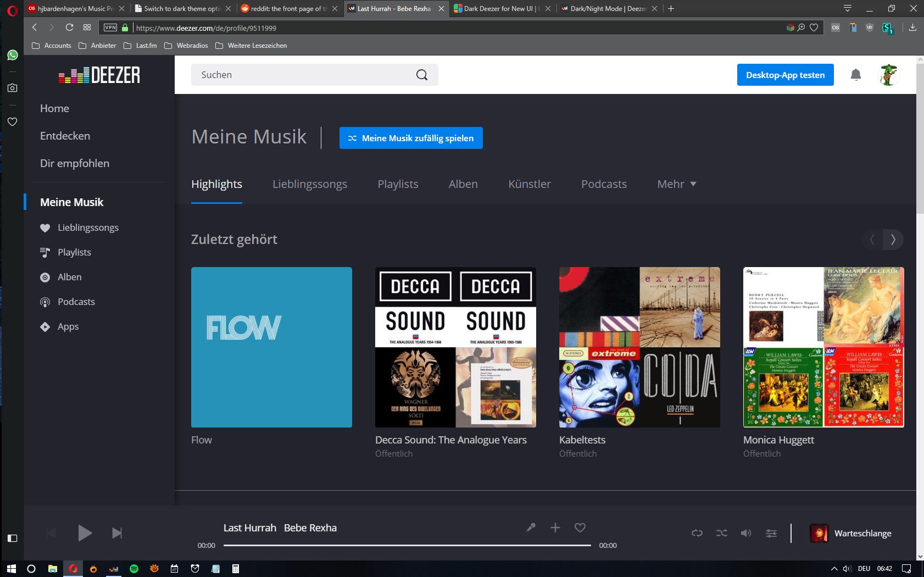The height and width of the screenshot is (577, 924).
Task: Mute the player volume
Action: point(746,533)
